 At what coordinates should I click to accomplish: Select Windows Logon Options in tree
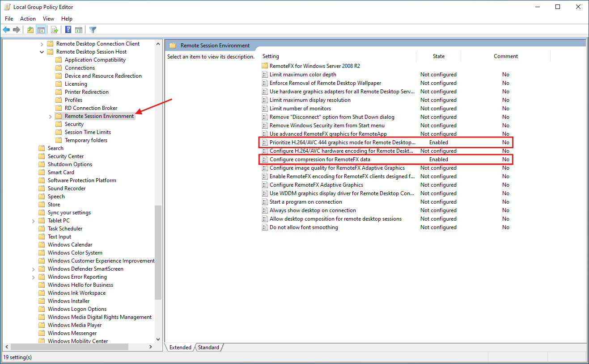click(77, 309)
